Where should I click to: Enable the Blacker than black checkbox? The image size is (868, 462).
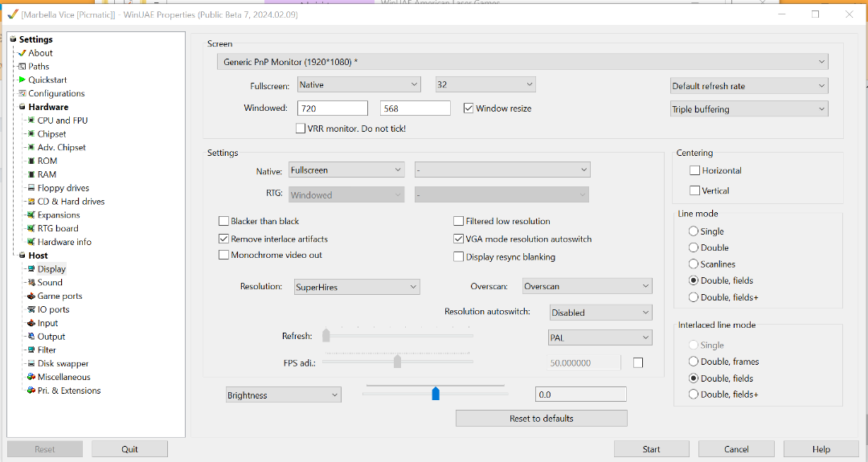pyautogui.click(x=224, y=221)
